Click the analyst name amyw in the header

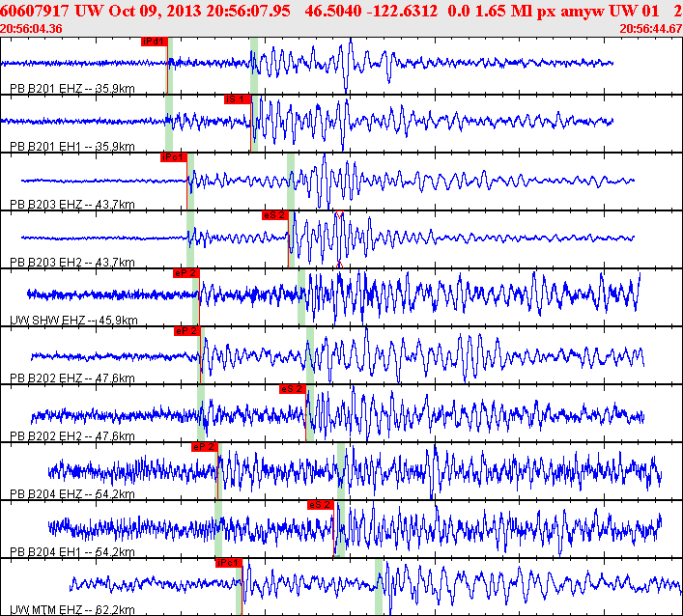coord(583,11)
